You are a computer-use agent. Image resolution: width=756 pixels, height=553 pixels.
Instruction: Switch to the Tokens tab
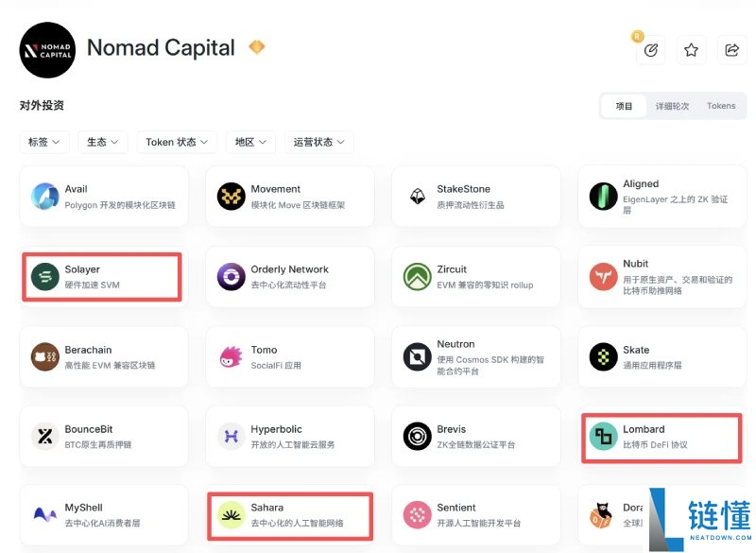pyautogui.click(x=721, y=106)
